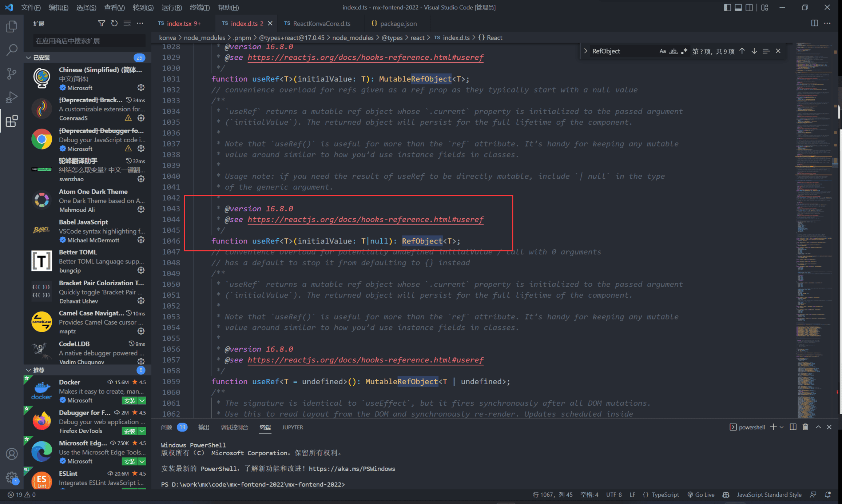Toggle regular expression in find widget
This screenshot has width=842, height=504.
[684, 51]
